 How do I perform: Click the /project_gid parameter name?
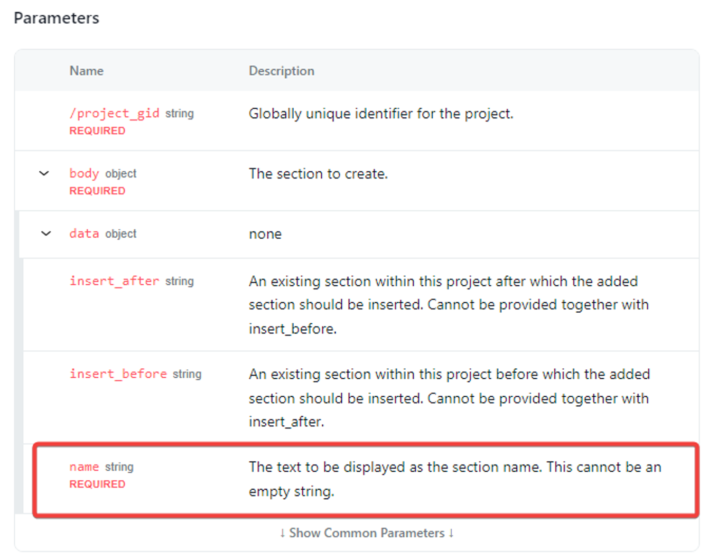[114, 114]
